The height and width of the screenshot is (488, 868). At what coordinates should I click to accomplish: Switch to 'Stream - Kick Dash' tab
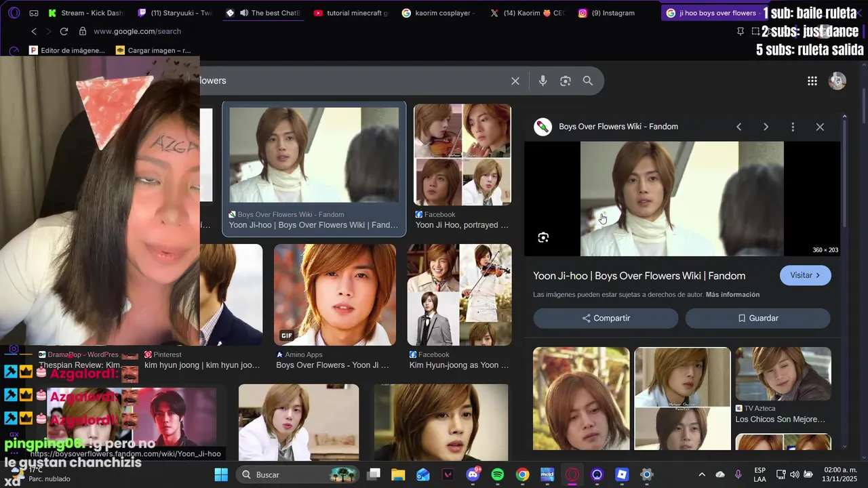[x=87, y=13]
